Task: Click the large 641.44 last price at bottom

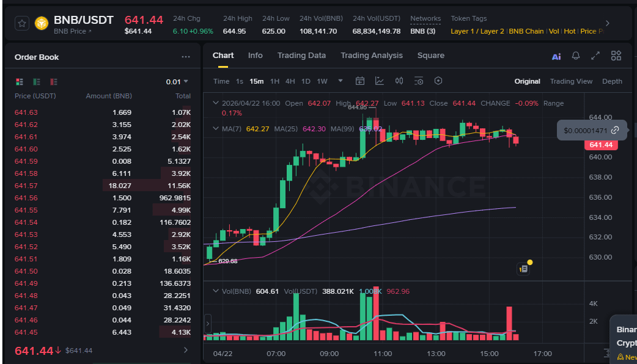Action: (x=34, y=351)
